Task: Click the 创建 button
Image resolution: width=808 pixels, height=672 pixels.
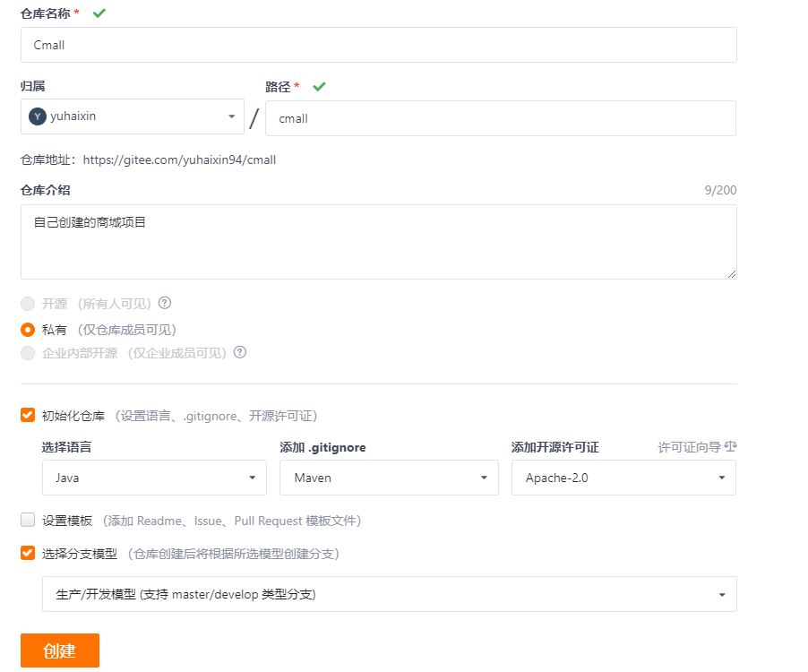Action: [60, 650]
